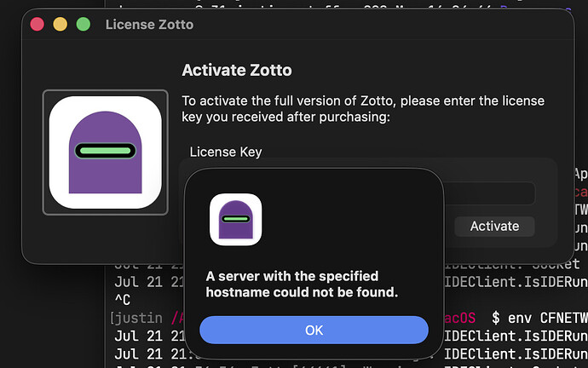Click OK in the hostname error alert

(314, 331)
